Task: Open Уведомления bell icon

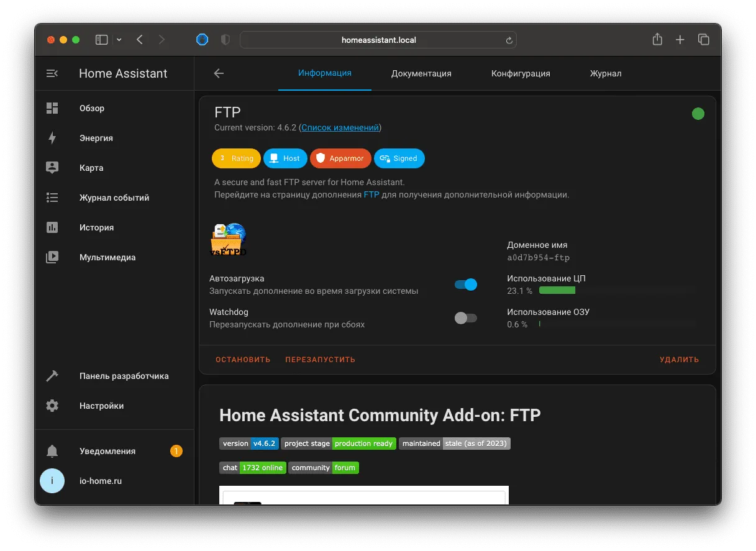Action: click(x=52, y=451)
